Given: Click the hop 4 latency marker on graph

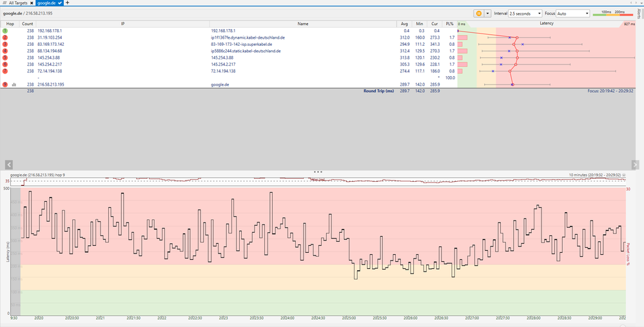Looking at the screenshot, I should pos(517,51).
